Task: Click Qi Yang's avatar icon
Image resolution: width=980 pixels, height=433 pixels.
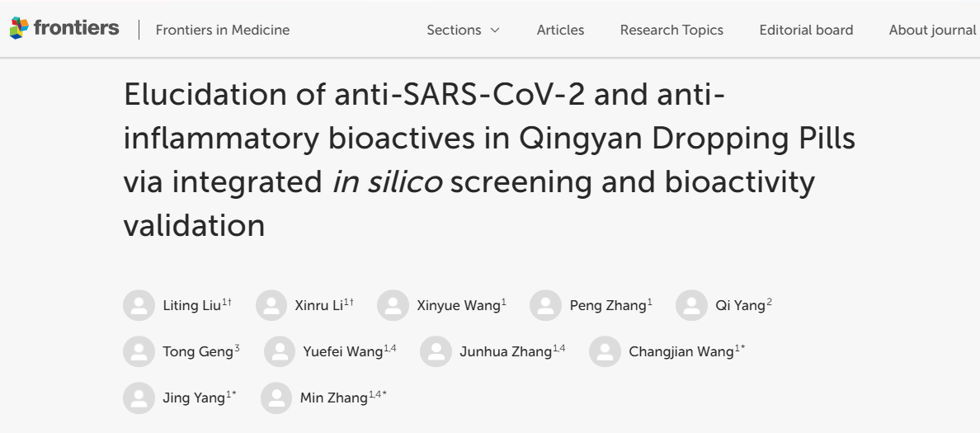Action: pos(691,305)
